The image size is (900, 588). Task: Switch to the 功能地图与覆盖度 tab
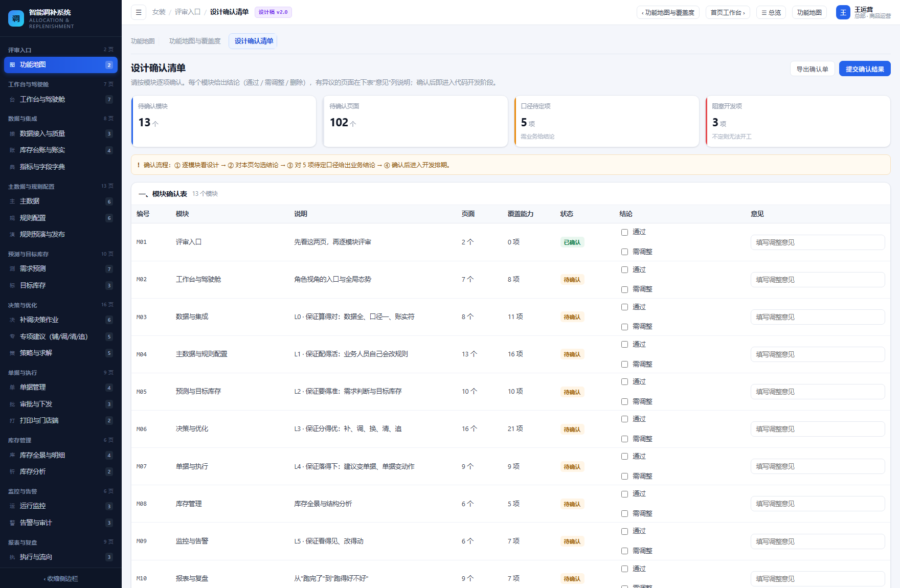195,41
